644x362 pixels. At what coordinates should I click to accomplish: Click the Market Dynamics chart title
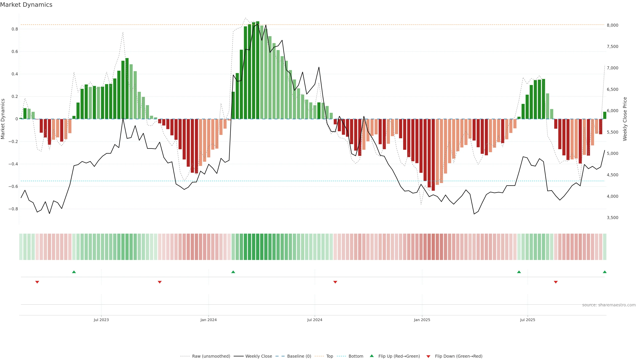click(26, 5)
